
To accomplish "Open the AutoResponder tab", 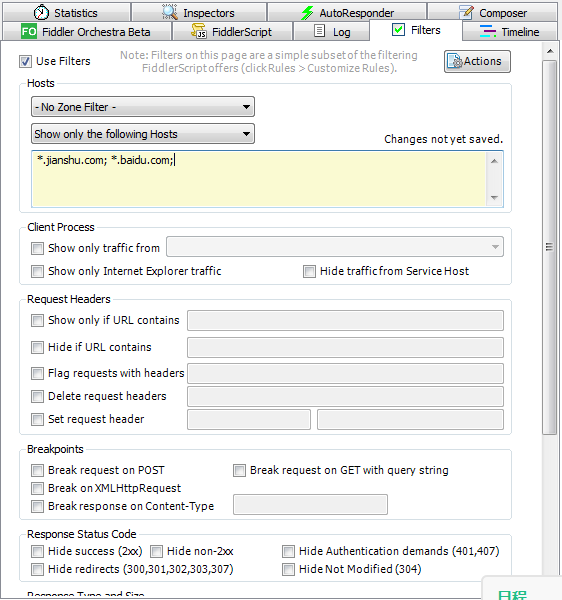I will pyautogui.click(x=347, y=13).
